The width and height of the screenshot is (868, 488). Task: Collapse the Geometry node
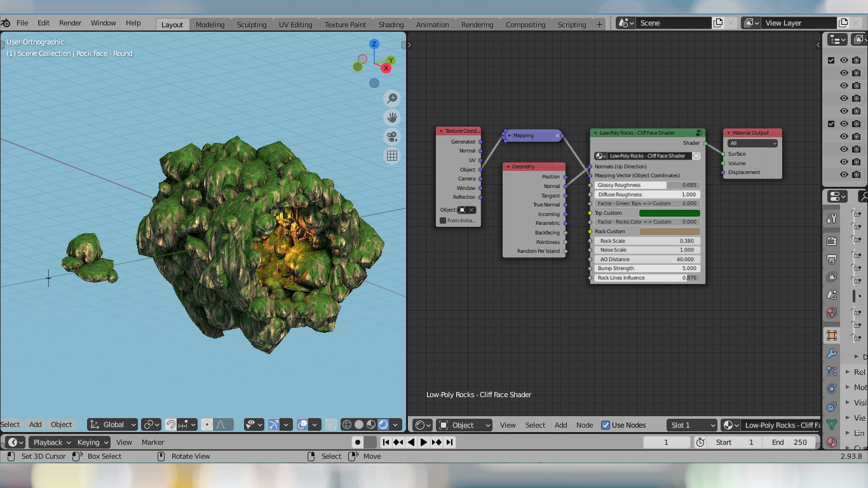[508, 166]
